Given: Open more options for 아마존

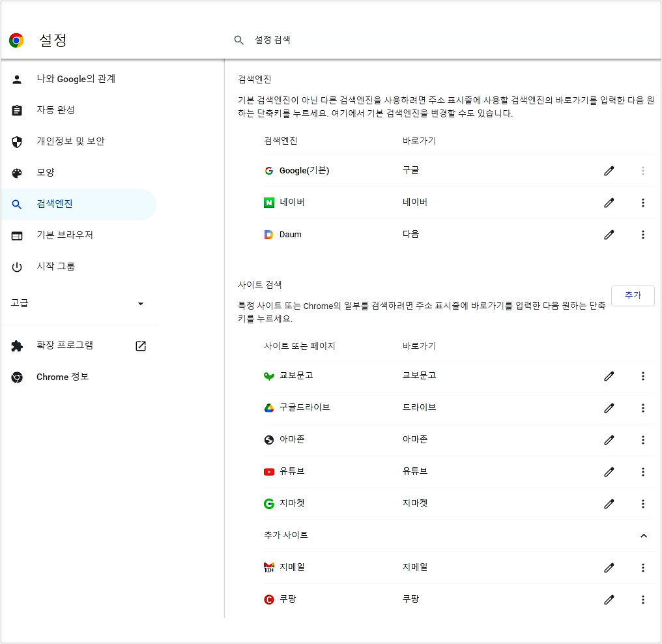Looking at the screenshot, I should coord(642,440).
